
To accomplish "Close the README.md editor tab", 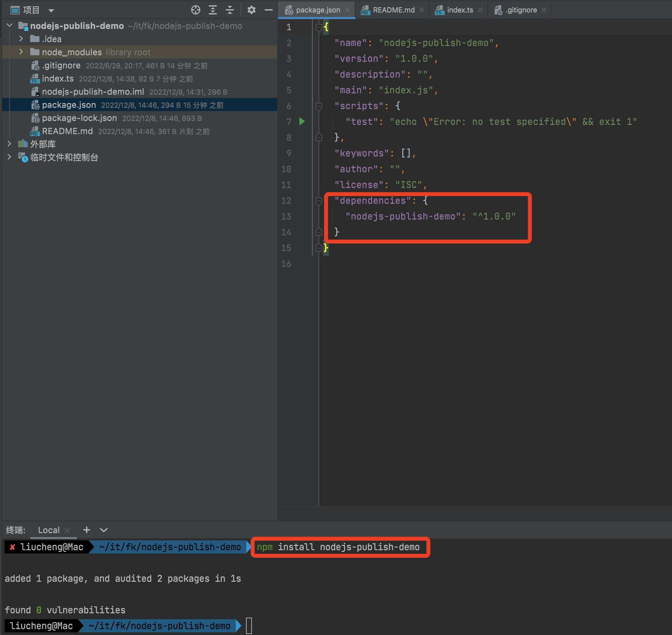I will (422, 10).
